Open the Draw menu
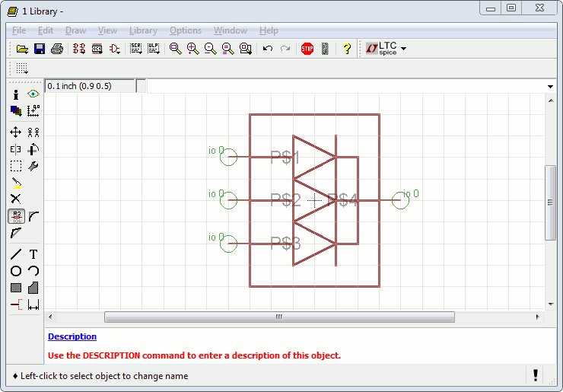Viewport: 563px width, 392px height. click(75, 30)
